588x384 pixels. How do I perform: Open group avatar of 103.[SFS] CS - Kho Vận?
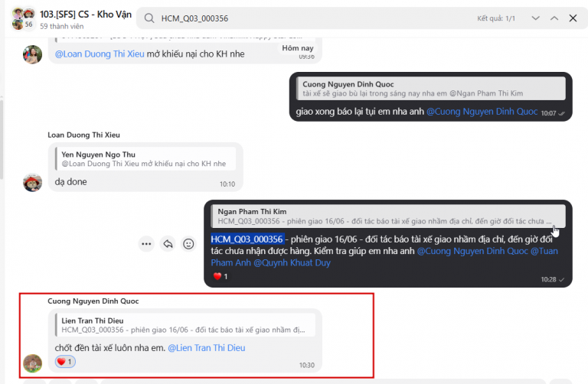[x=23, y=18]
